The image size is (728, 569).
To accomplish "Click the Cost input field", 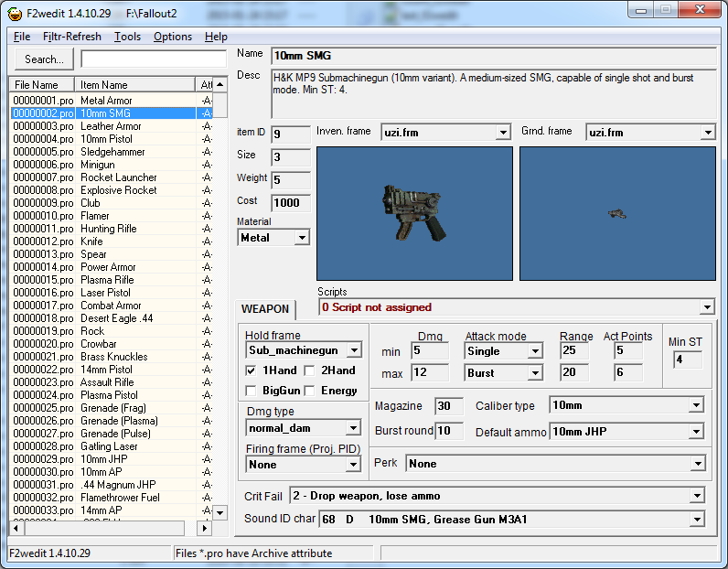I will pyautogui.click(x=291, y=203).
